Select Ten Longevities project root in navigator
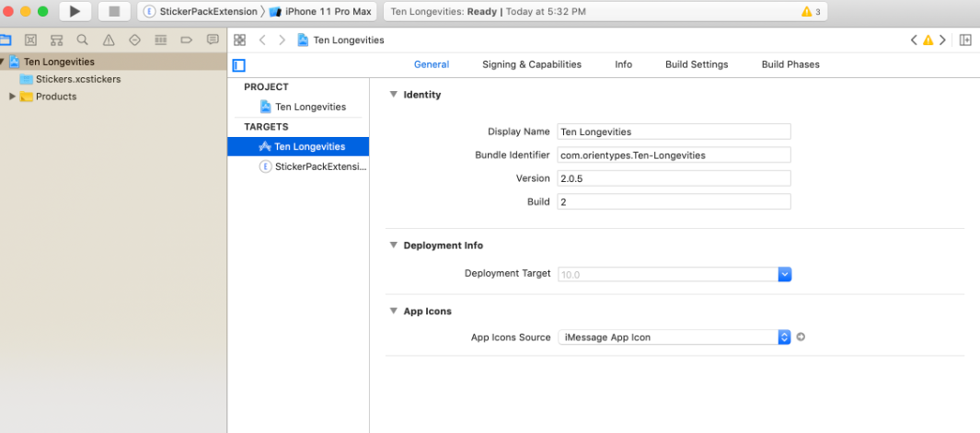This screenshot has height=433, width=980. [x=113, y=62]
